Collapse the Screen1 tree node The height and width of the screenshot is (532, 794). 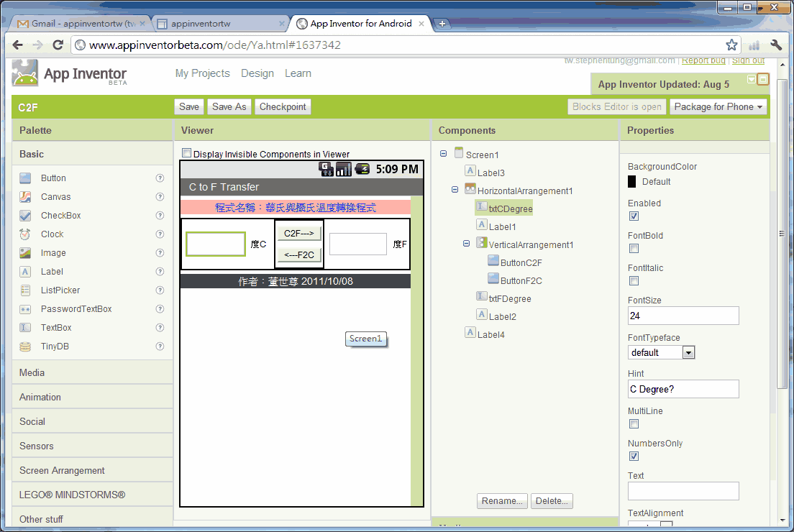click(x=444, y=153)
